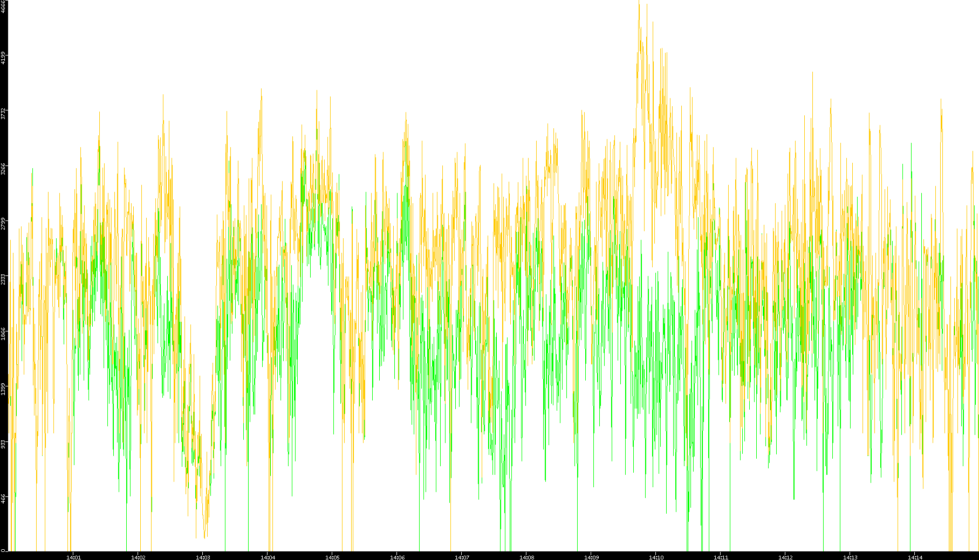Screen dimensions: 979x560
Task: Select the 3266 value axis label
Action: [x=3, y=168]
